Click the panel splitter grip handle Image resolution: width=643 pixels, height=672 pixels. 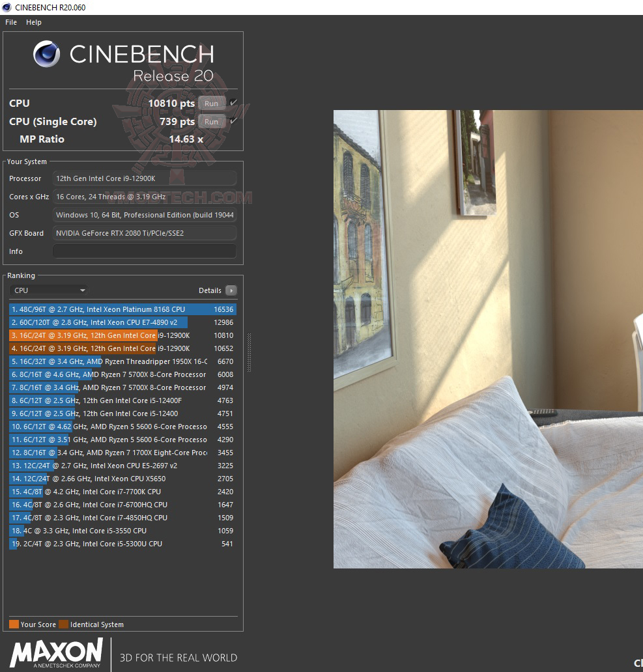coord(249,352)
